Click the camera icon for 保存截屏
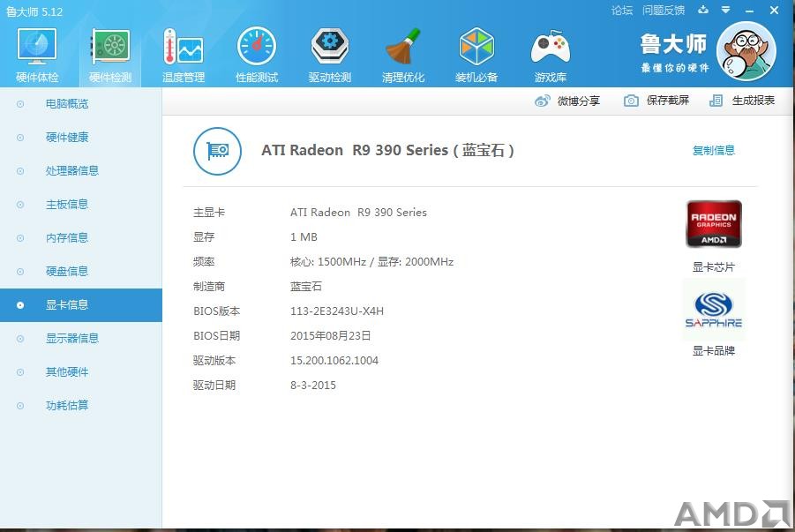Screen dimensions: 795x532 pos(631,101)
